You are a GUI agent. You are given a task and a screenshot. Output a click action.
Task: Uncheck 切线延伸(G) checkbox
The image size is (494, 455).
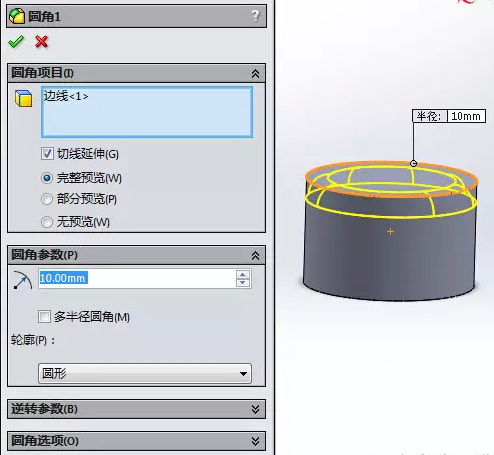[x=47, y=154]
